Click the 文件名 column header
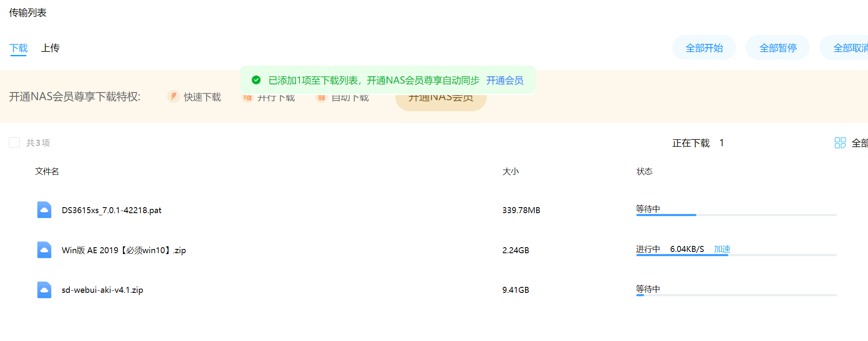This screenshot has height=341, width=868. click(47, 171)
